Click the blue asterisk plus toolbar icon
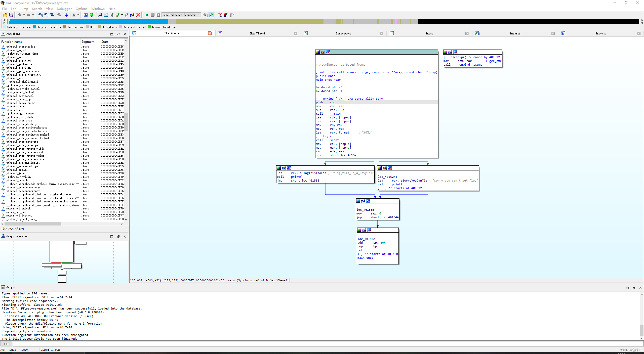 [127, 15]
